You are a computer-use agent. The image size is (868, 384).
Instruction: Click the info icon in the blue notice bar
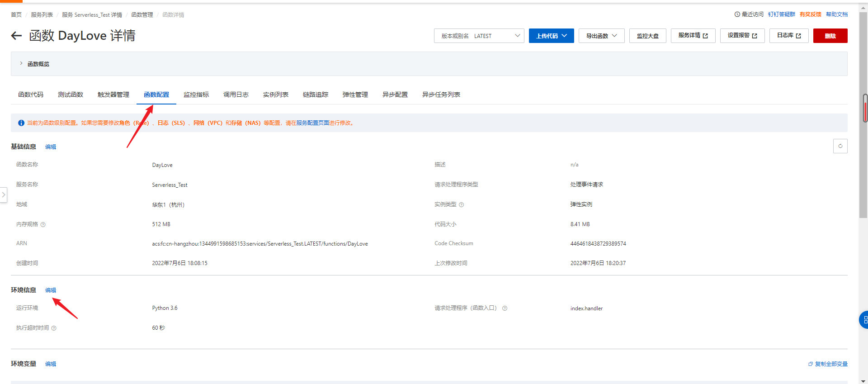tap(21, 123)
